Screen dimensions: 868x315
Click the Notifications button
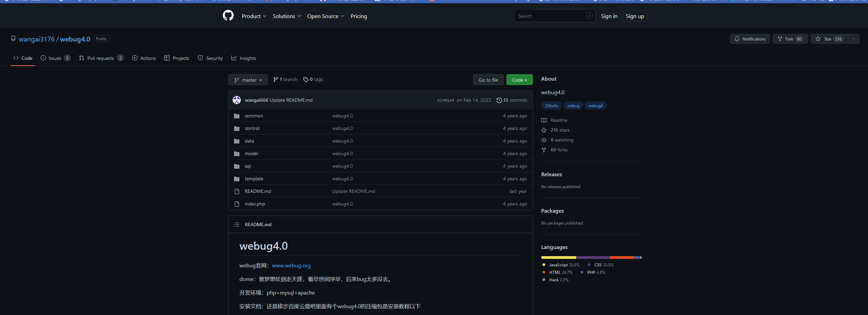[x=750, y=39]
